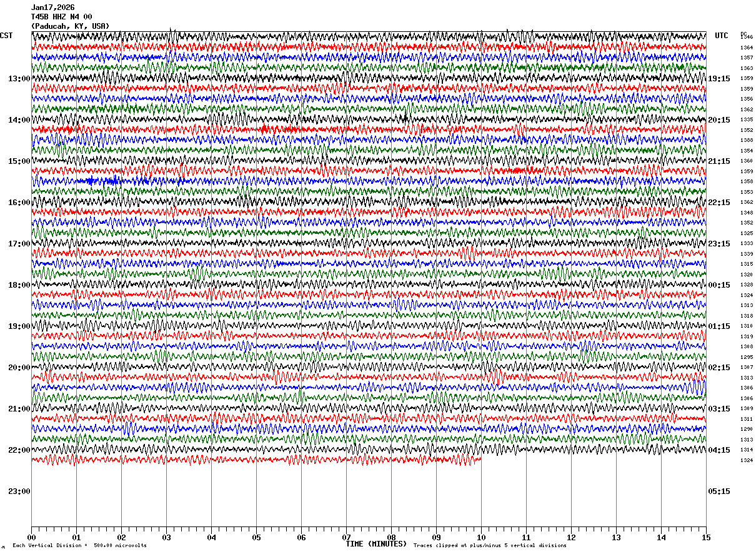
Task: Click the '03' minute tick label
Action: pos(167,537)
